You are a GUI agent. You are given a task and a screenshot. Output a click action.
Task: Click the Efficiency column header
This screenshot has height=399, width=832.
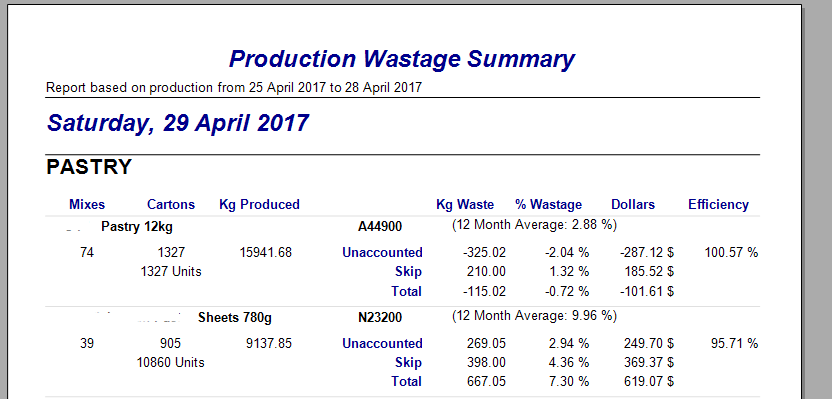coord(718,204)
